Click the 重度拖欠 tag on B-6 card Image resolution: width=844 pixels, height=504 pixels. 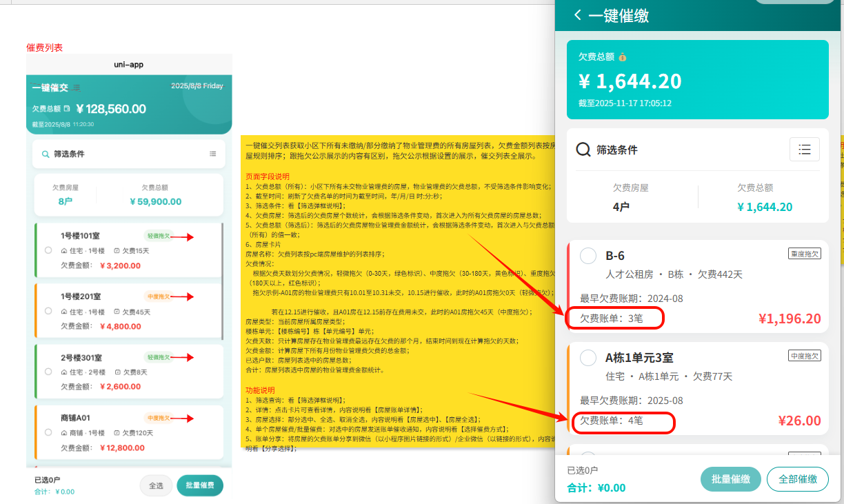805,254
